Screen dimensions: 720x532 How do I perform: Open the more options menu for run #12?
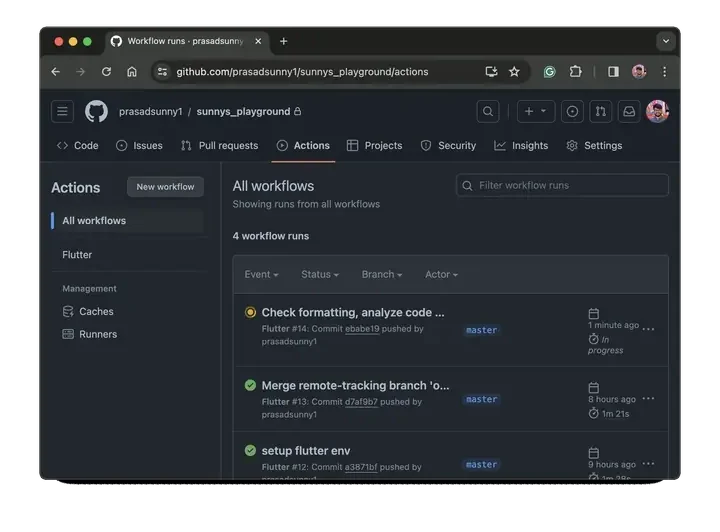pyautogui.click(x=648, y=464)
